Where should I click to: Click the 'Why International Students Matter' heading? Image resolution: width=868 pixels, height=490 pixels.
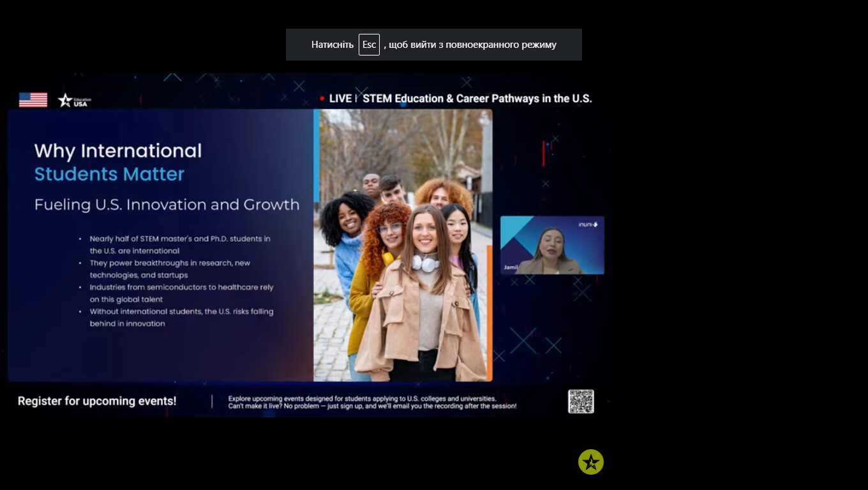click(x=118, y=162)
